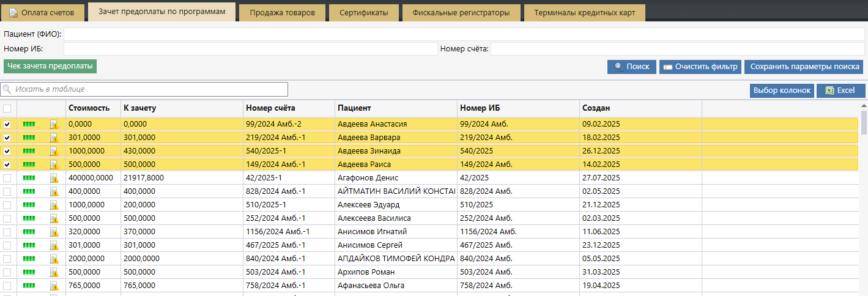Sort table by Создан column header
Image resolution: width=868 pixels, height=296 pixels.
[596, 108]
